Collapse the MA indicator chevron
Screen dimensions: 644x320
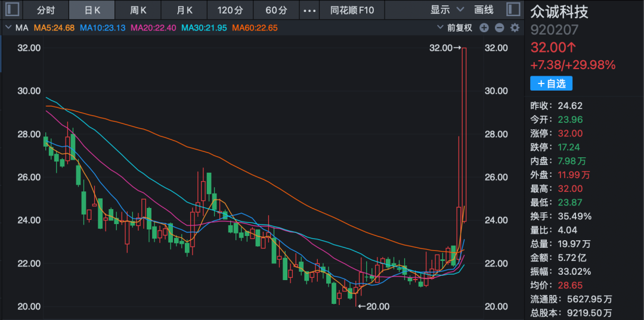[x=8, y=28]
